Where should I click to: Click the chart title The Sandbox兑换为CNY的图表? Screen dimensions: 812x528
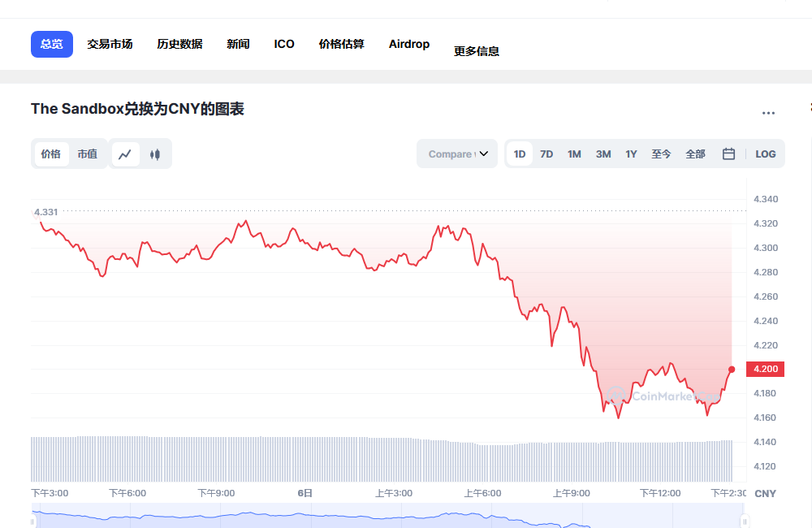coord(137,109)
